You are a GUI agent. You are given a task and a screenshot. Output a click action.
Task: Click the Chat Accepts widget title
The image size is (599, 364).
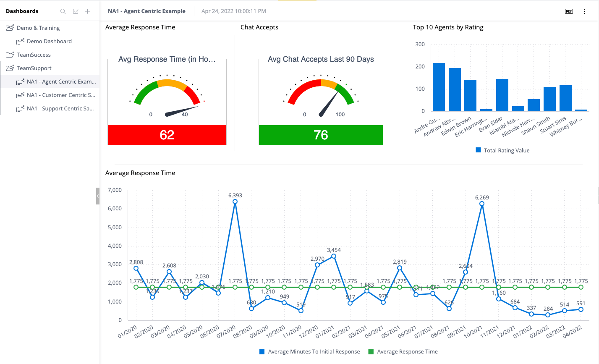coord(259,27)
